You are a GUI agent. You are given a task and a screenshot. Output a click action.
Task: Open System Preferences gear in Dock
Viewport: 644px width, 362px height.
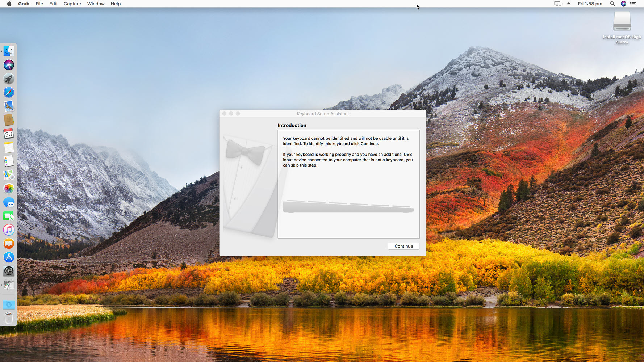click(x=9, y=271)
